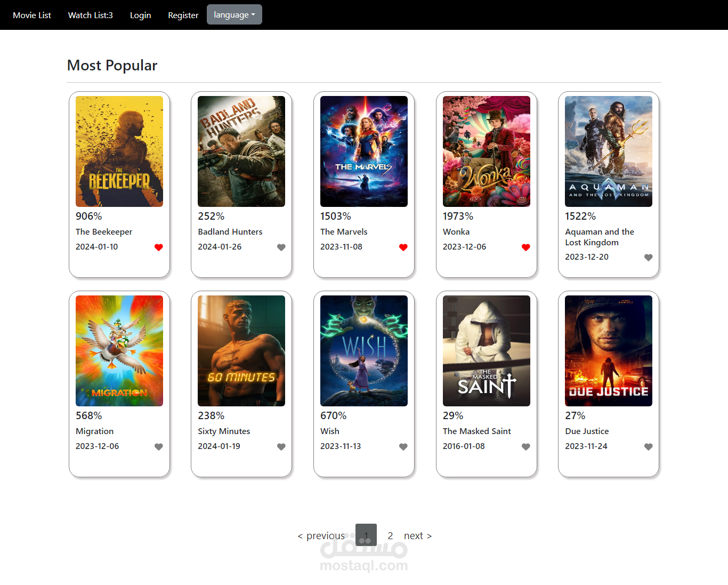Screen dimensions: 728x585
Task: Unfavorite The Beekeeper with its red heart
Action: click(159, 247)
